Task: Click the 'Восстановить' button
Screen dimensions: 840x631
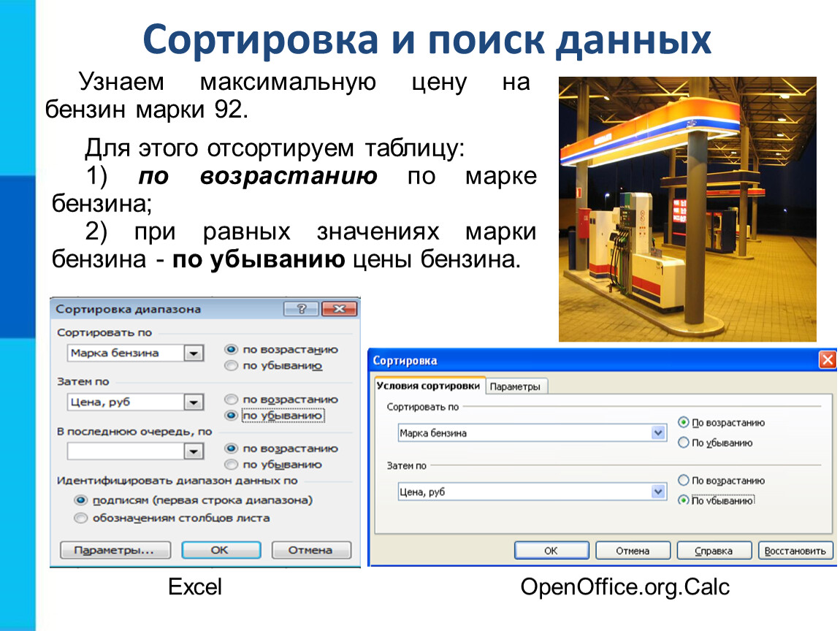Action: pyautogui.click(x=795, y=551)
